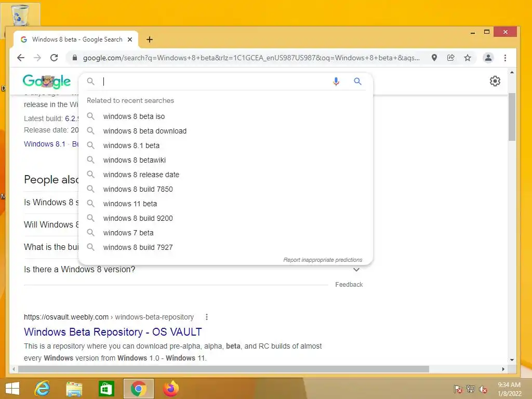Open the Windows 8.1 link

pos(45,144)
